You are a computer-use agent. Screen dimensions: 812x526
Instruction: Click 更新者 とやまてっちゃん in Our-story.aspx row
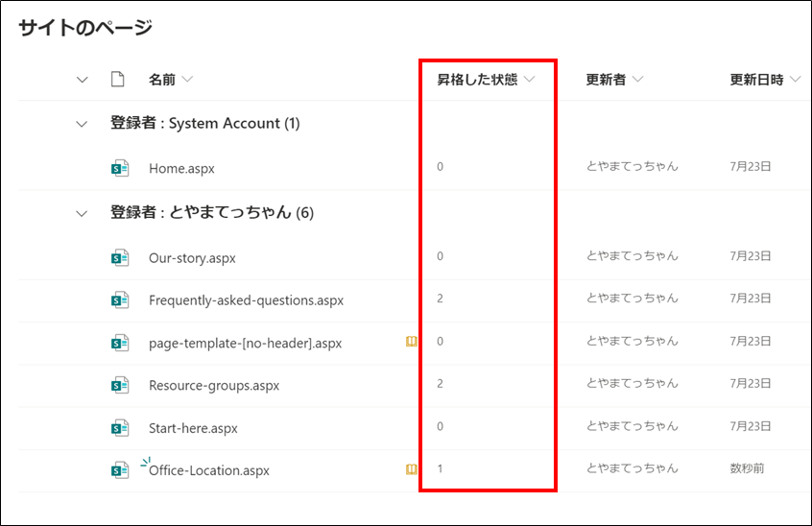point(632,255)
